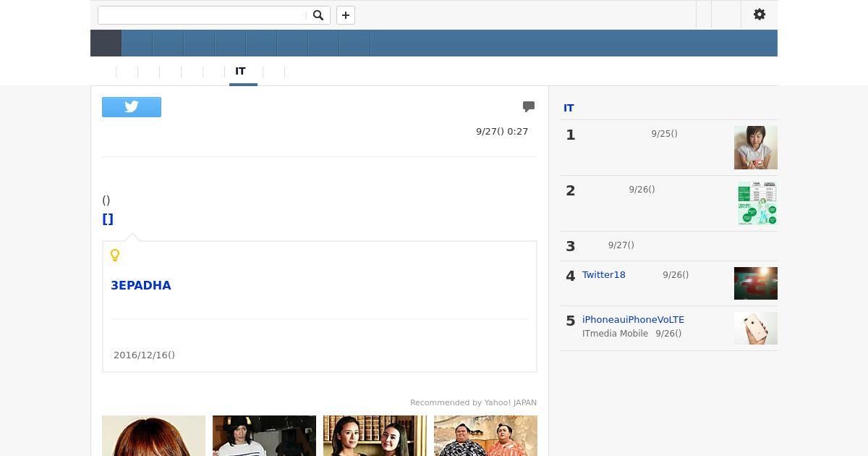The height and width of the screenshot is (456, 868).
Task: Open comments speech bubble icon
Action: [529, 106]
